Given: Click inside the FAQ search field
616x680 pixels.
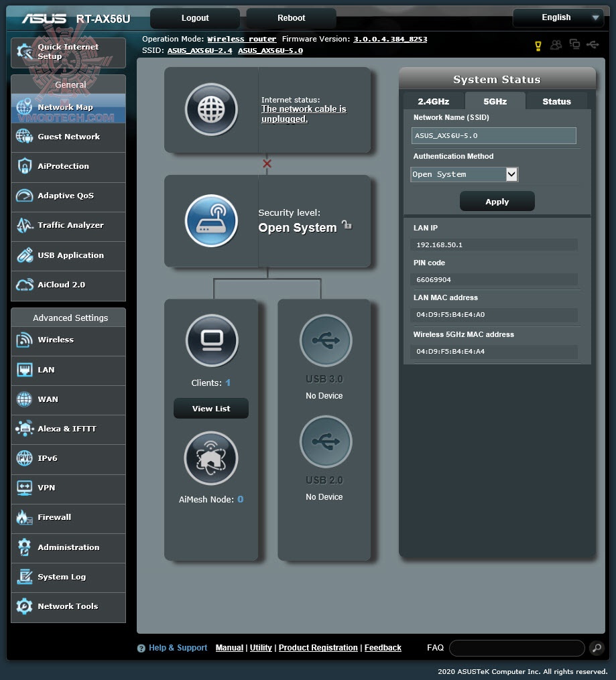Looking at the screenshot, I should [516, 648].
